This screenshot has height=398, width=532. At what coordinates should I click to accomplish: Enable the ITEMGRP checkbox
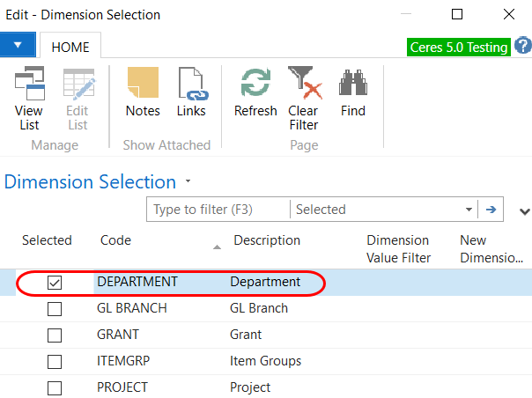[x=55, y=362]
